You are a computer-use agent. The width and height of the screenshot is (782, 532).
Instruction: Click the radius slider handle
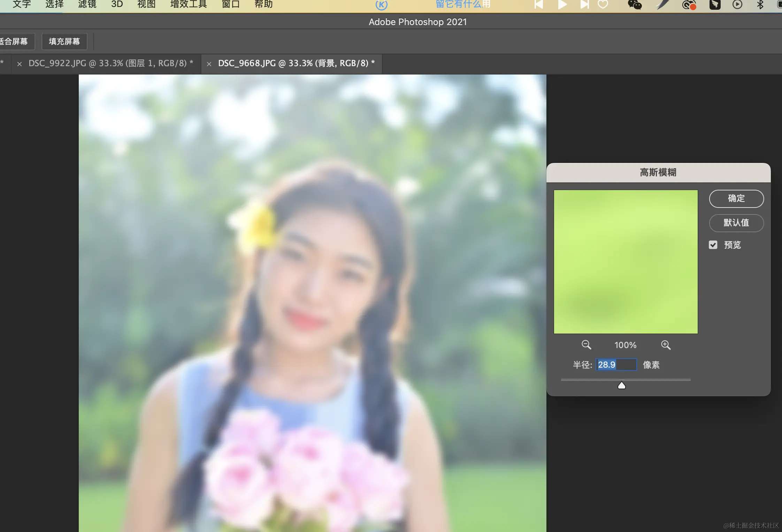pyautogui.click(x=621, y=385)
